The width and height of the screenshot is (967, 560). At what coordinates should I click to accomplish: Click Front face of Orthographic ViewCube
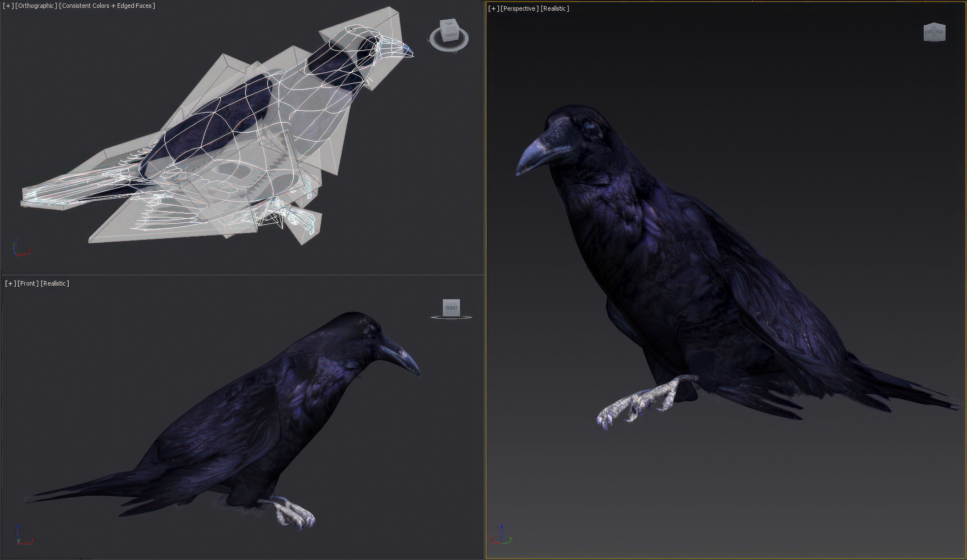click(x=451, y=35)
